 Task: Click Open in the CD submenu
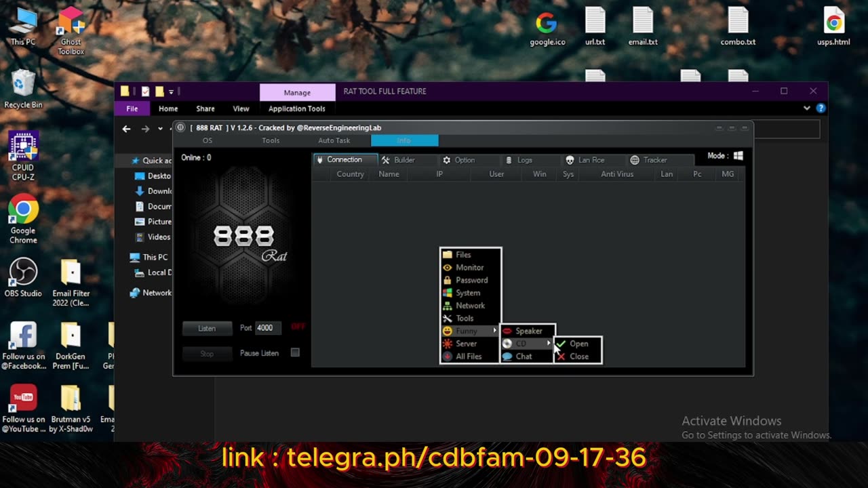coord(578,344)
